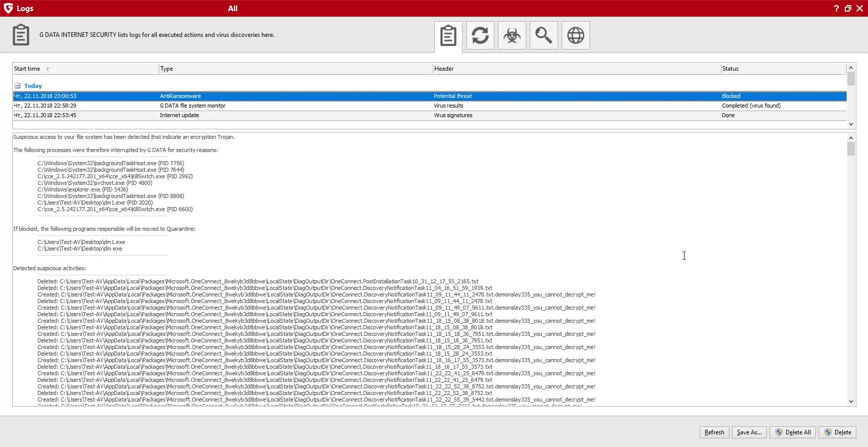Close the Logs window

click(x=860, y=9)
